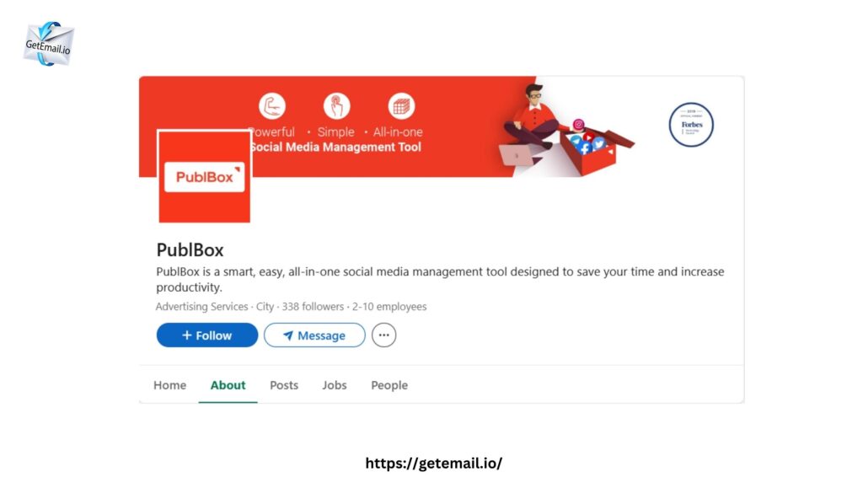Click the finger tap Simple icon
Viewport: 868px width, 488px height.
[336, 106]
